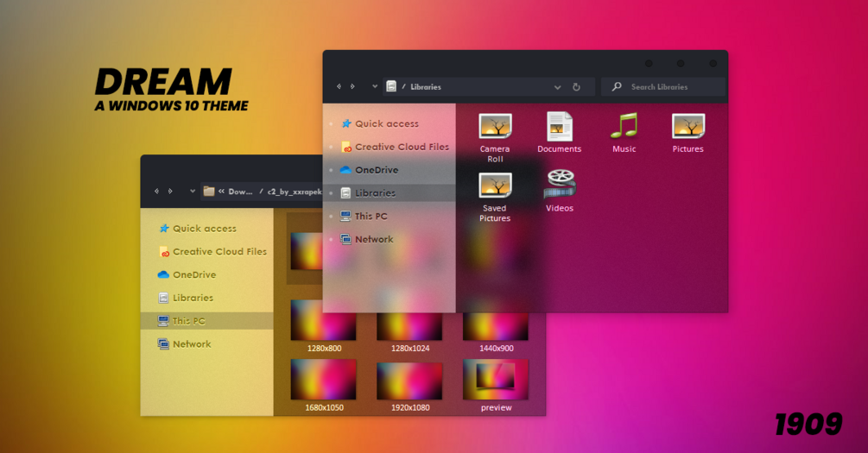Select Network in back window sidebar
868x453 pixels.
pos(207,344)
